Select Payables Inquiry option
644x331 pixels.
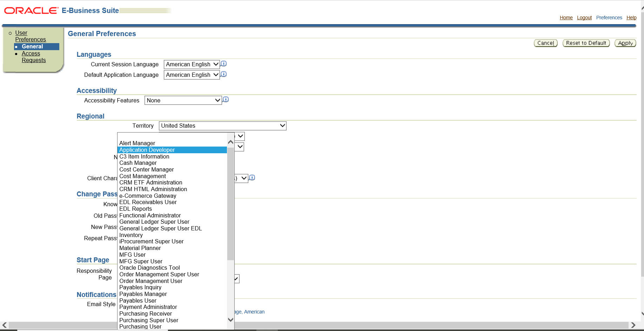click(x=172, y=288)
